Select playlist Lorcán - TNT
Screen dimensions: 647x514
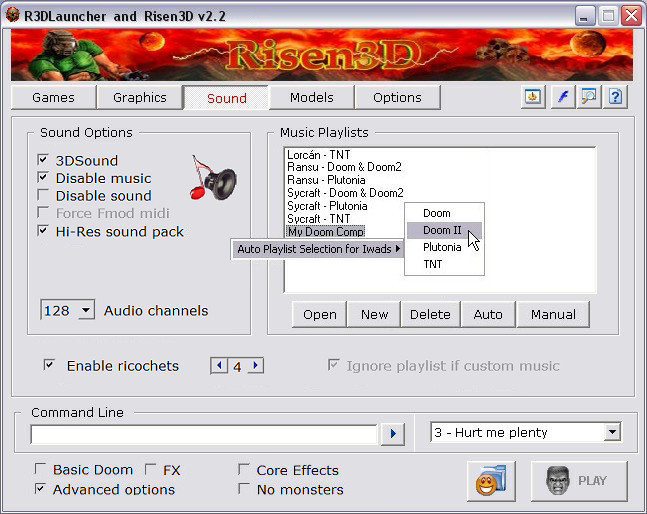tap(319, 155)
